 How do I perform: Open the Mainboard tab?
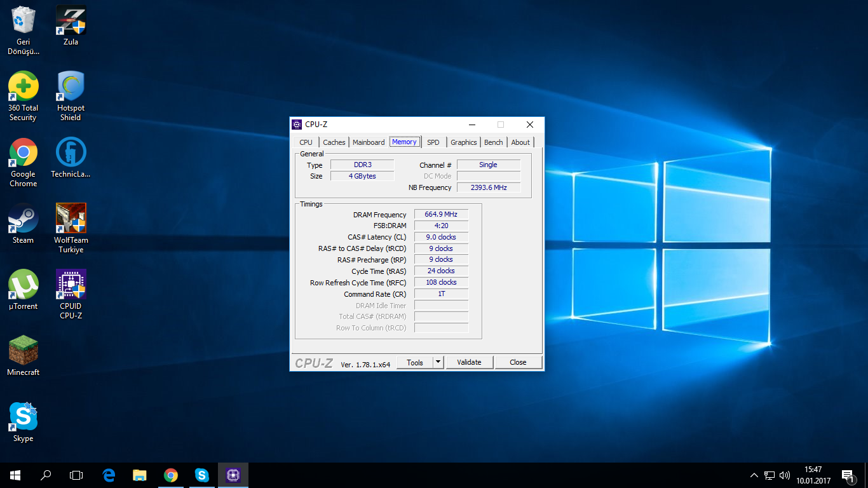[x=369, y=142]
